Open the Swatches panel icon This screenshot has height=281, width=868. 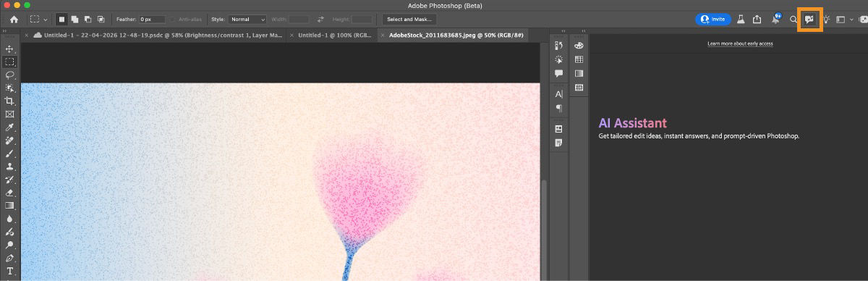click(x=579, y=60)
